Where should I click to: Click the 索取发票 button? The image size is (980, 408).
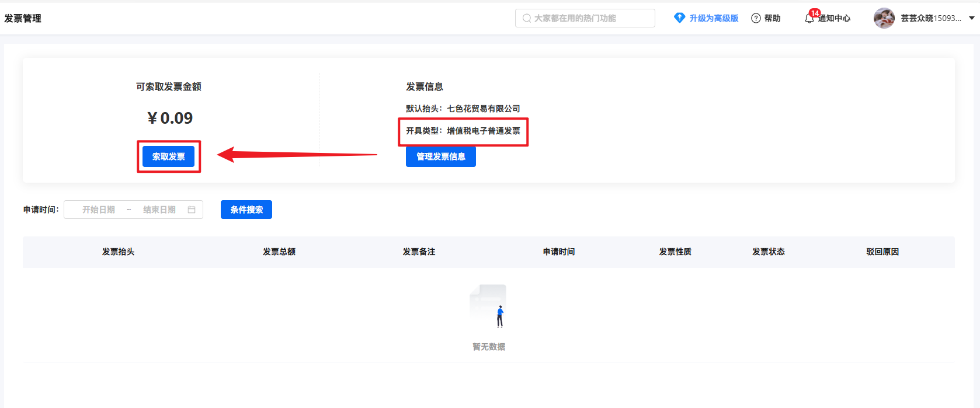(x=168, y=156)
